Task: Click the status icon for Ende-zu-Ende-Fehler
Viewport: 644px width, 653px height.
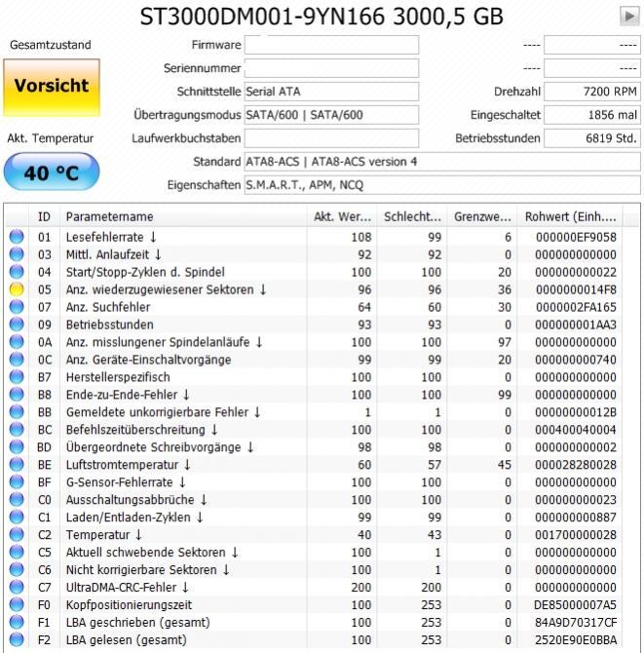Action: tap(17, 394)
